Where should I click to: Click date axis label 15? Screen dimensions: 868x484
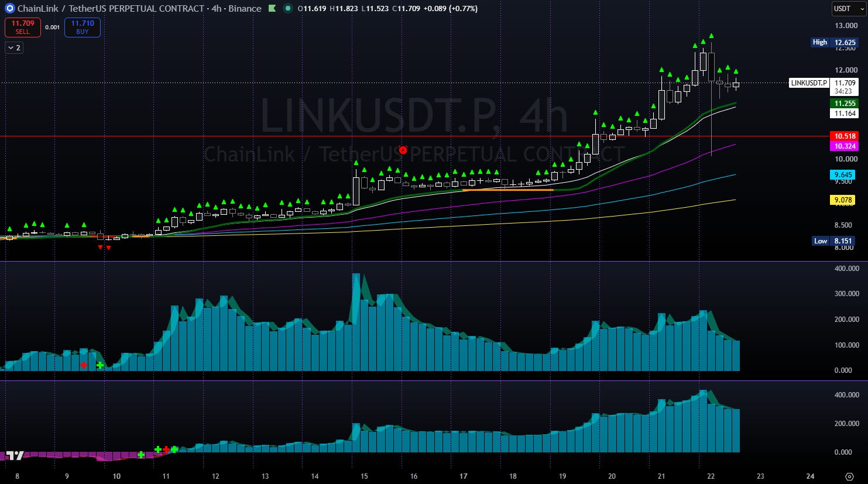pyautogui.click(x=364, y=476)
